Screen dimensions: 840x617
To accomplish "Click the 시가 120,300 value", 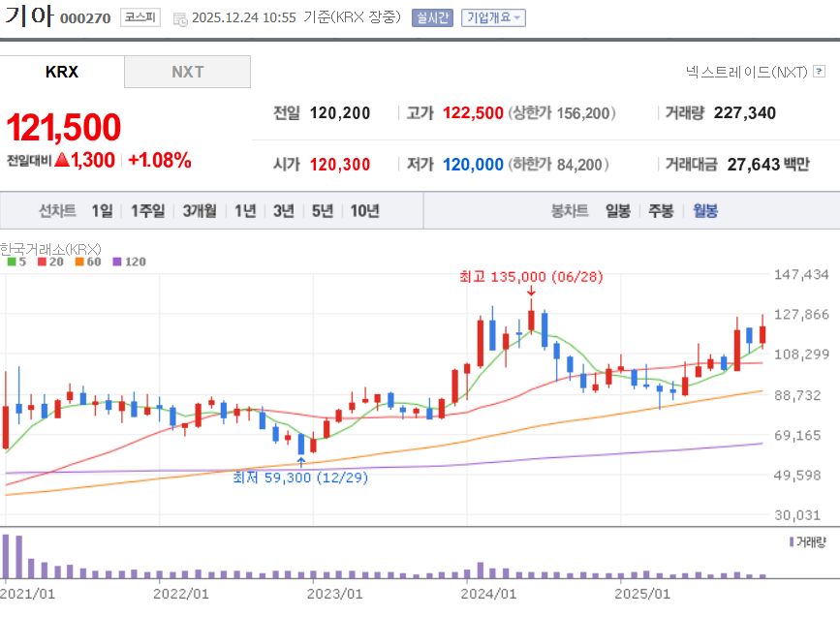I will pyautogui.click(x=340, y=164).
